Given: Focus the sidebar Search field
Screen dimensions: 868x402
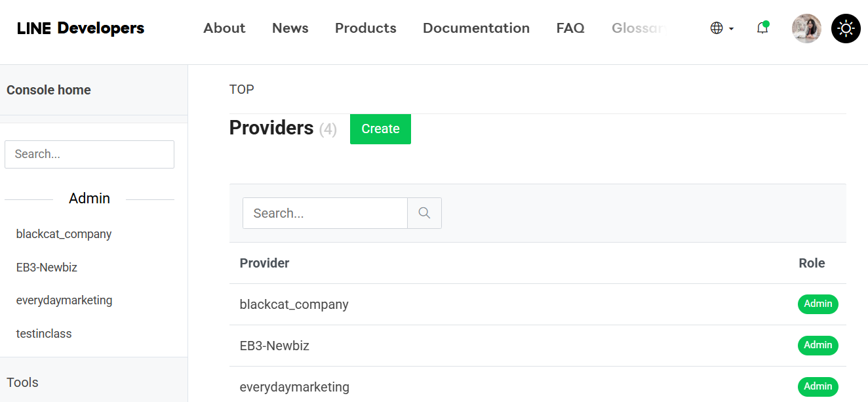Looking at the screenshot, I should [x=89, y=154].
